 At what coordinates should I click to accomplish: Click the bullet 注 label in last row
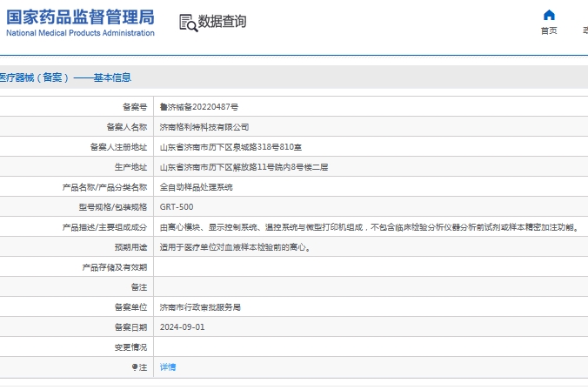pos(139,367)
